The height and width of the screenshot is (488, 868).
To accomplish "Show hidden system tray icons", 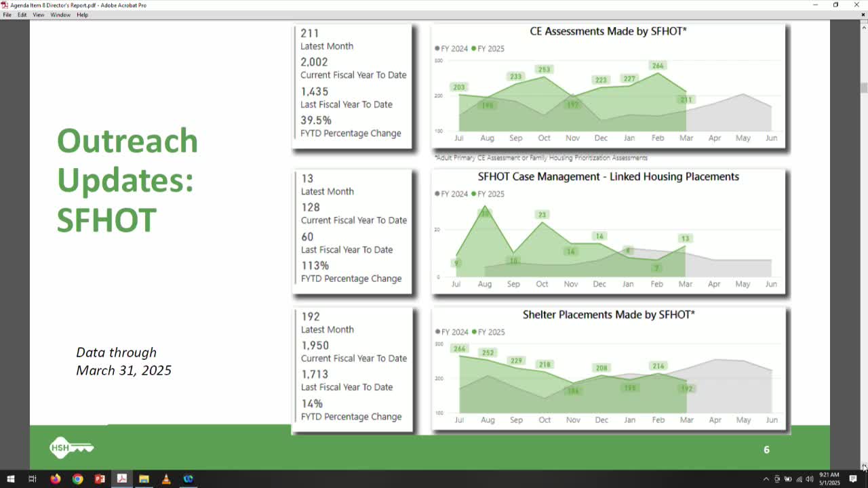I will (x=766, y=479).
